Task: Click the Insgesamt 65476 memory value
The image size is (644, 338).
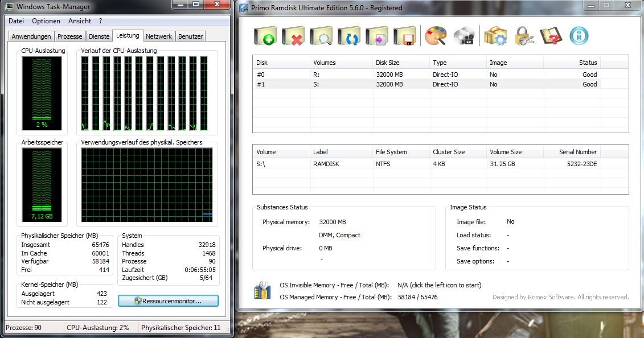Action: [x=100, y=245]
